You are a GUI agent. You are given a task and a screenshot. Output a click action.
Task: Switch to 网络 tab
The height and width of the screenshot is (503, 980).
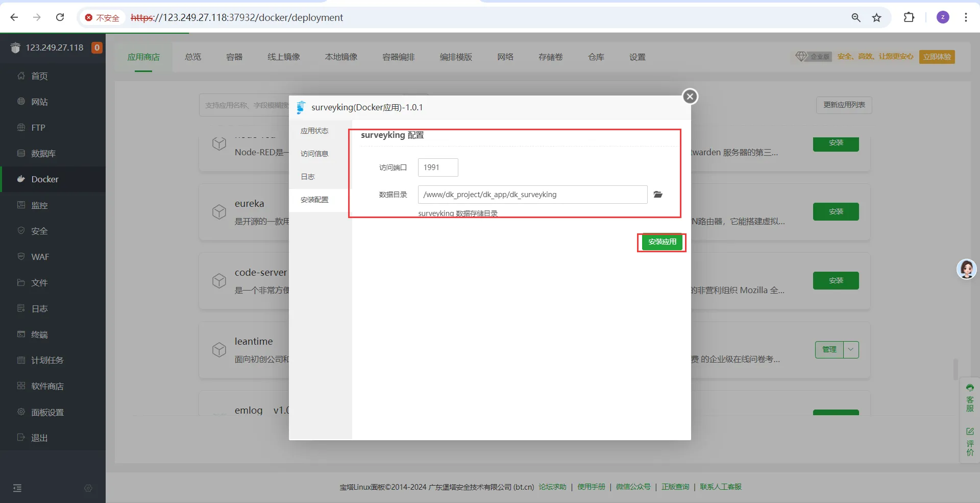click(x=505, y=57)
